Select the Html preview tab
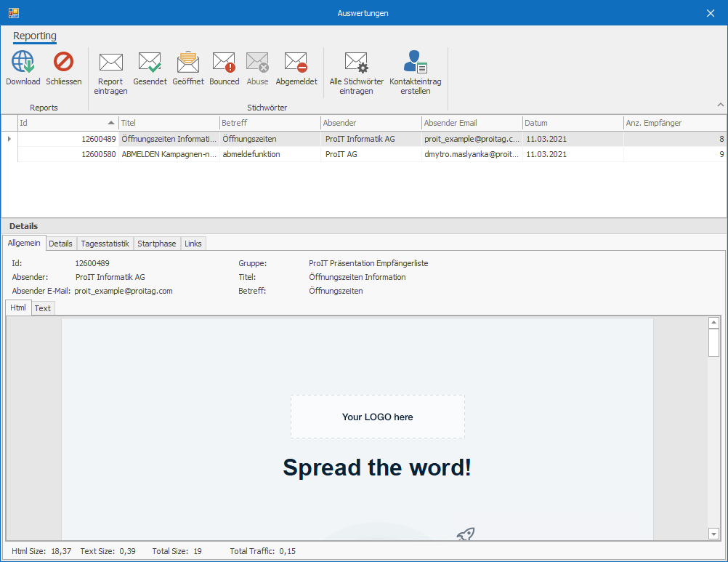The height and width of the screenshot is (562, 728). pyautogui.click(x=18, y=308)
